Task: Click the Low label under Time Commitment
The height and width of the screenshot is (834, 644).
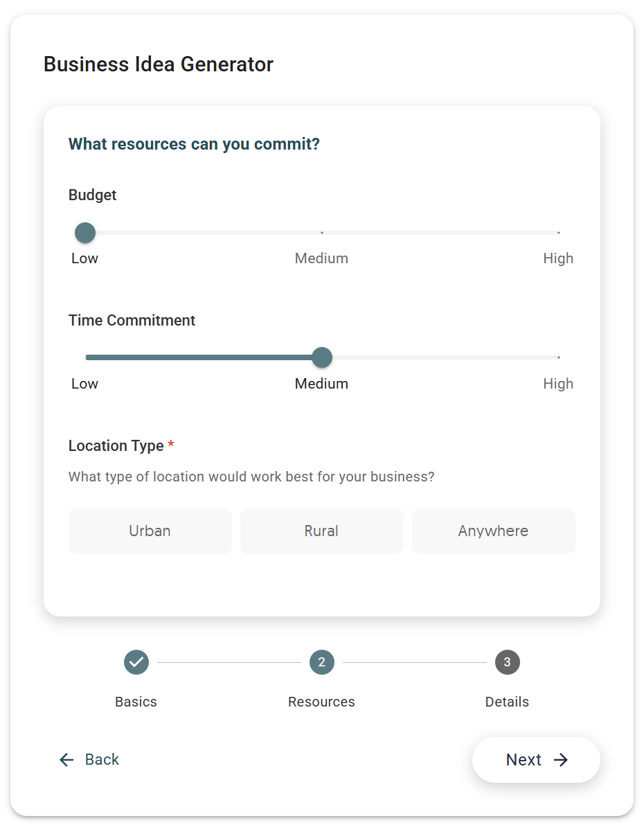Action: coord(85,384)
